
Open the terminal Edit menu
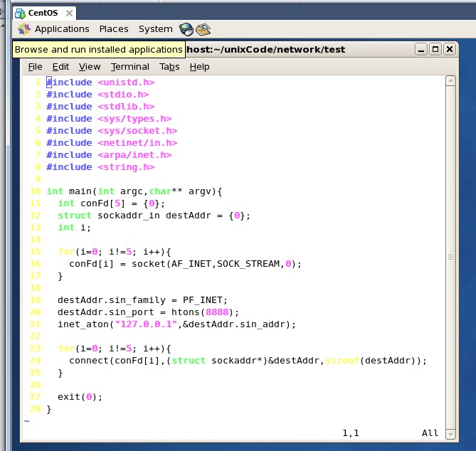(60, 67)
